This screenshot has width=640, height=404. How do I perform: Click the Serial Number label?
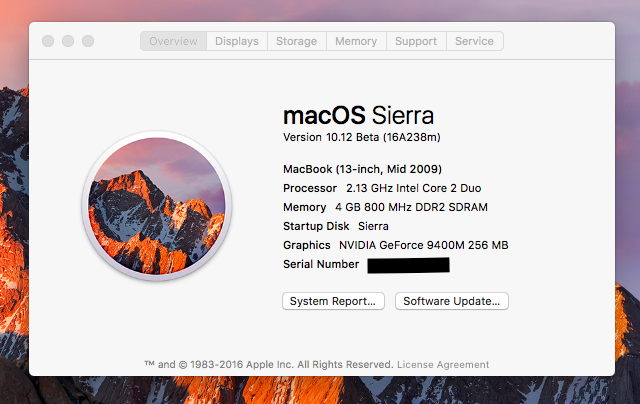coord(321,264)
